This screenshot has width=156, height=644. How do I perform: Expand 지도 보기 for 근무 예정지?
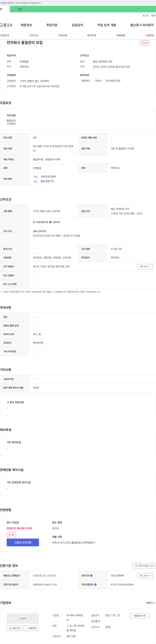coord(145,266)
